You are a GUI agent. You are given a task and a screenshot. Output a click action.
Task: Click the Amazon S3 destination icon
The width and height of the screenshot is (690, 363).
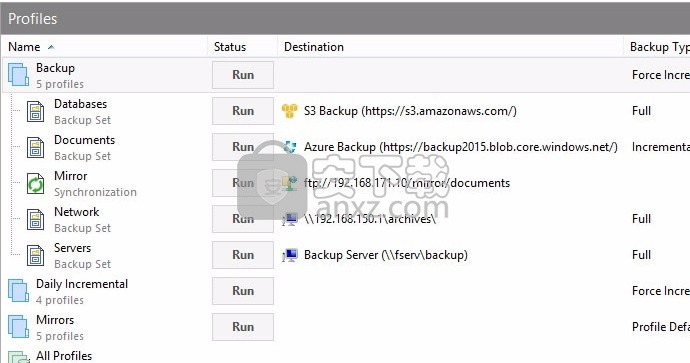(x=290, y=111)
